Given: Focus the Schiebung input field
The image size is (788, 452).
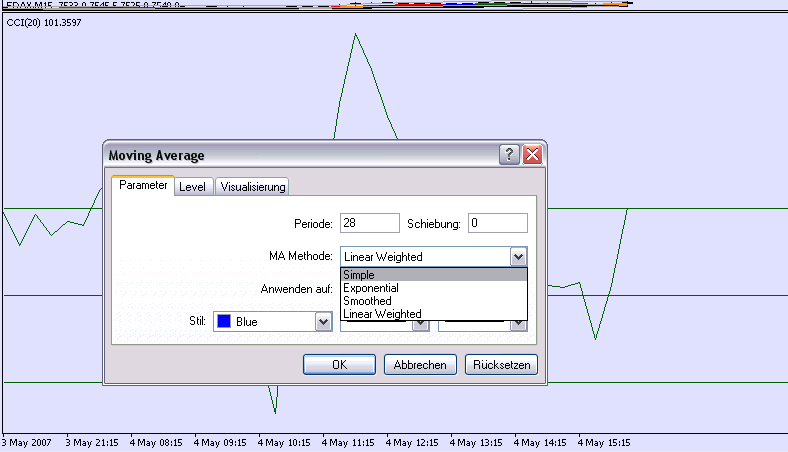Looking at the screenshot, I should point(497,223).
